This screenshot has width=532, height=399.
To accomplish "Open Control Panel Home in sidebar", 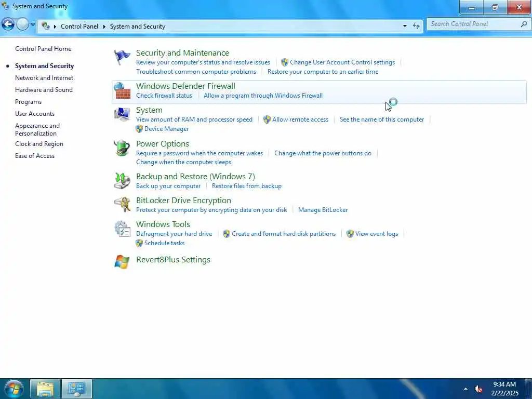I will pos(43,49).
